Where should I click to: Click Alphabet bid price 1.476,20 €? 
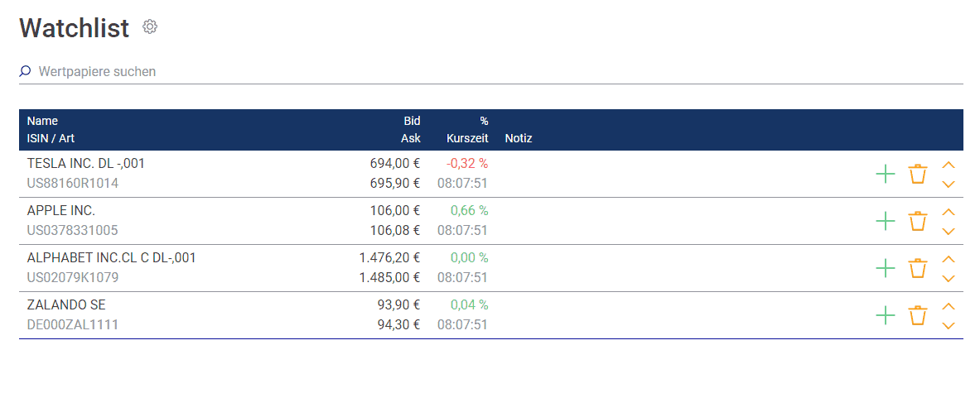[x=390, y=257]
